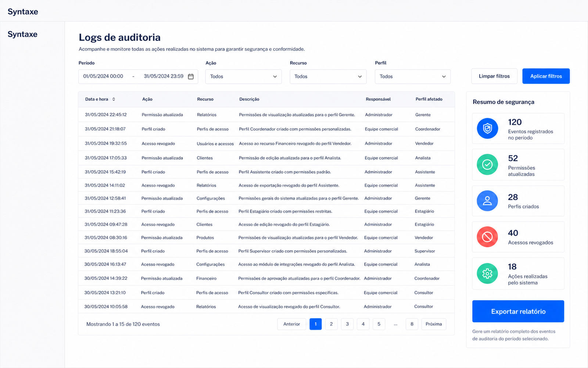Click the 52 Permissões atualizadas count
588x368 pixels.
[513, 158]
